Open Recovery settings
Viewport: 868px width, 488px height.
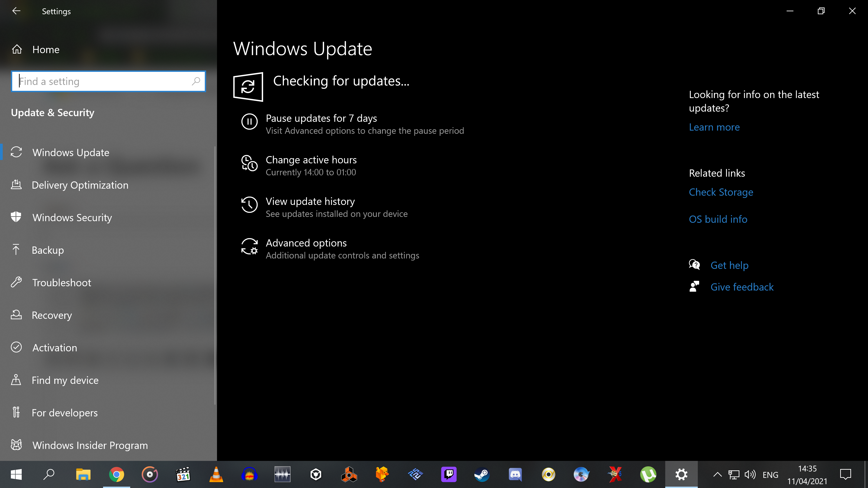(x=52, y=315)
